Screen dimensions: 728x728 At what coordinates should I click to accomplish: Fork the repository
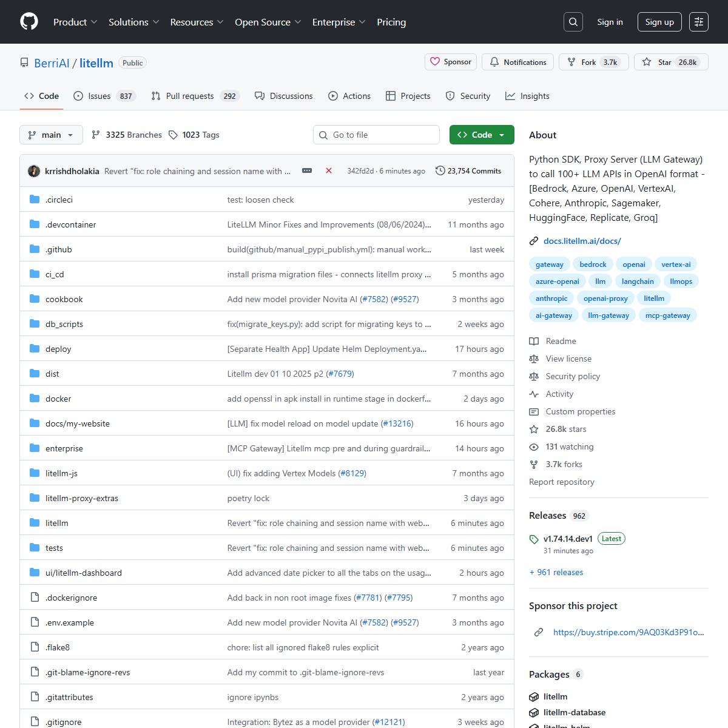point(594,62)
